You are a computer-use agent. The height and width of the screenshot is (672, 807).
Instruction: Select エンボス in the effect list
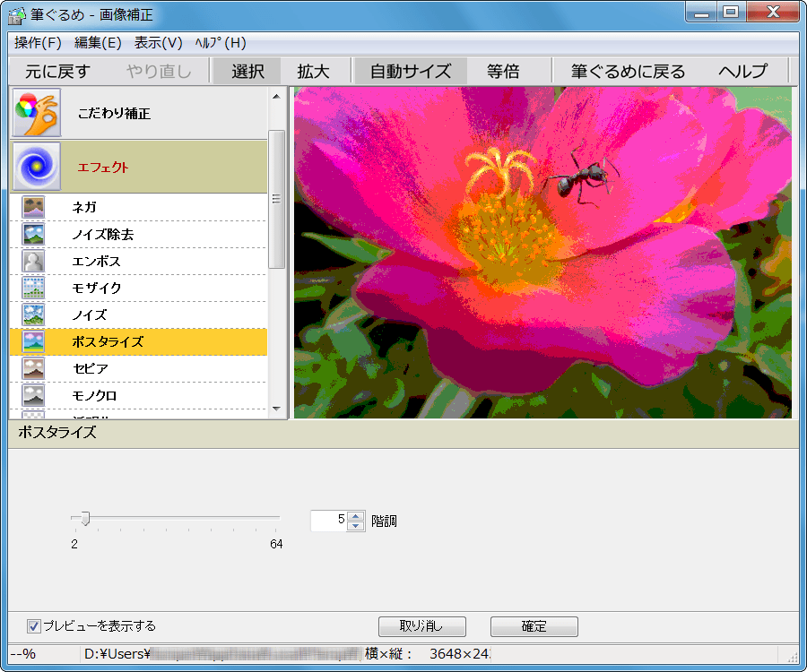pyautogui.click(x=138, y=261)
